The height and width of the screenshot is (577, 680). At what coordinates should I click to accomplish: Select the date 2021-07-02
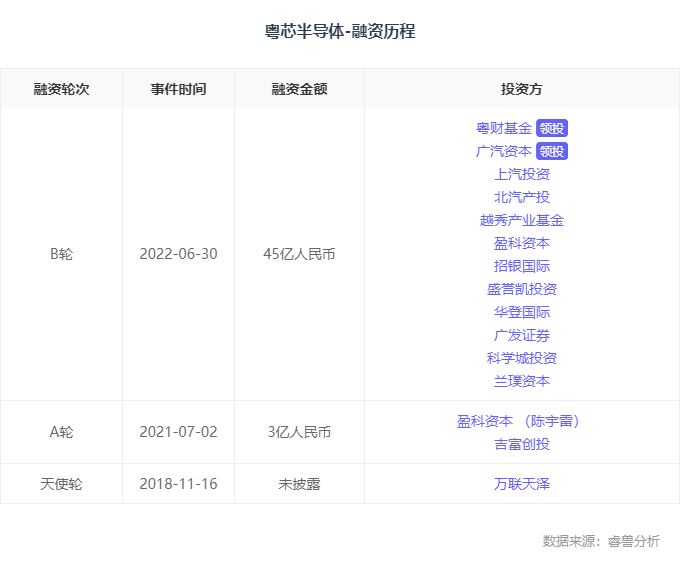(x=179, y=432)
